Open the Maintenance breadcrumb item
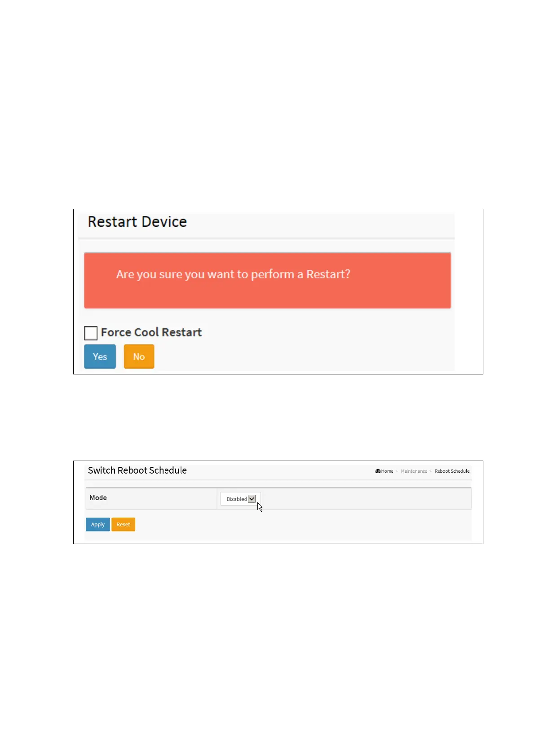The height and width of the screenshot is (756, 535). pyautogui.click(x=414, y=471)
